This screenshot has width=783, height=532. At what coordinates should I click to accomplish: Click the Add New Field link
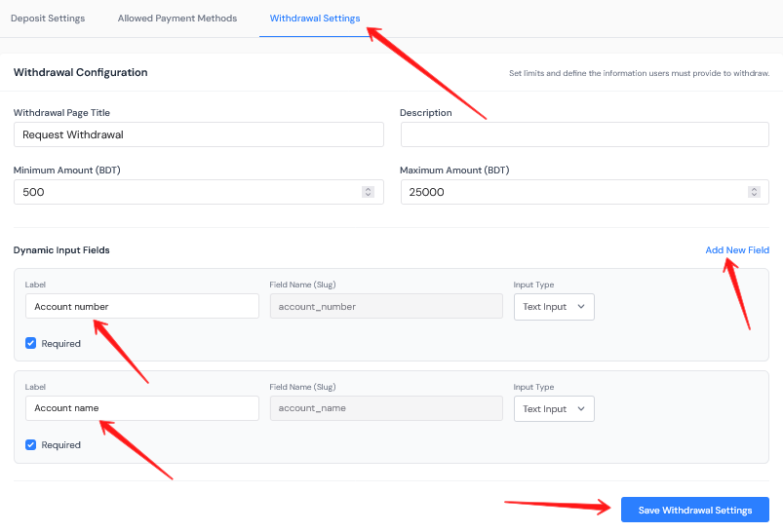[x=737, y=250]
